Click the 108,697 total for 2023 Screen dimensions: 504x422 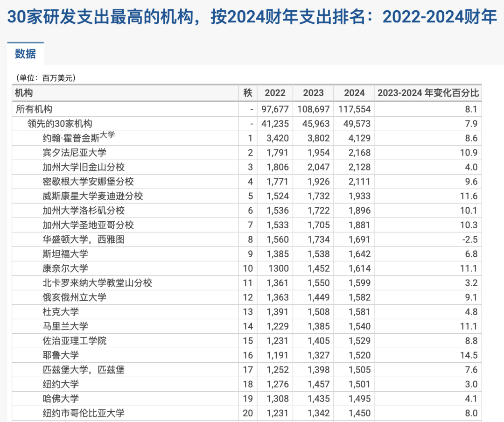point(314,109)
